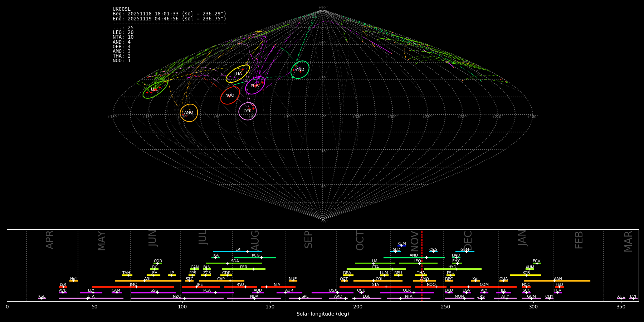Select the yellow THA radiant ellipse
This screenshot has width=644, height=322.
tap(238, 74)
